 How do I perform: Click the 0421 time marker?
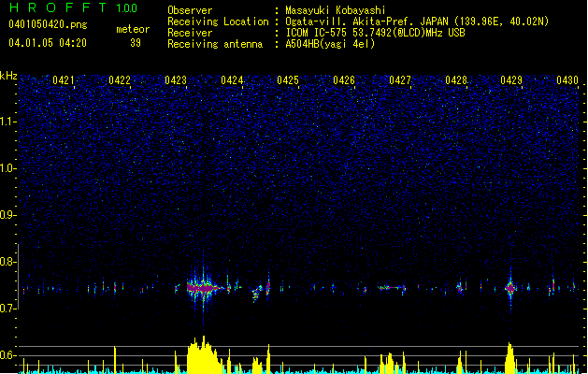click(x=63, y=80)
